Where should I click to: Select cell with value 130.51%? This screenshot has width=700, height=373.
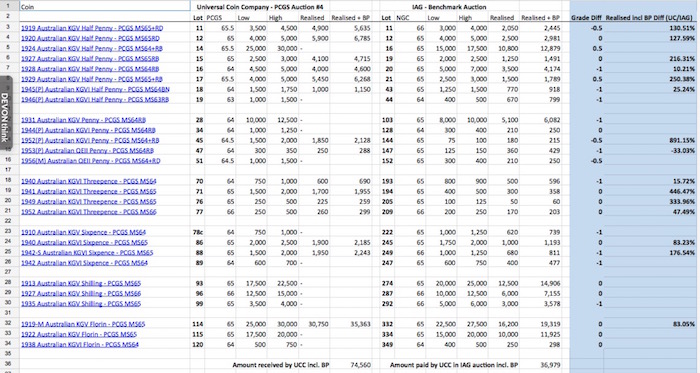[650, 28]
